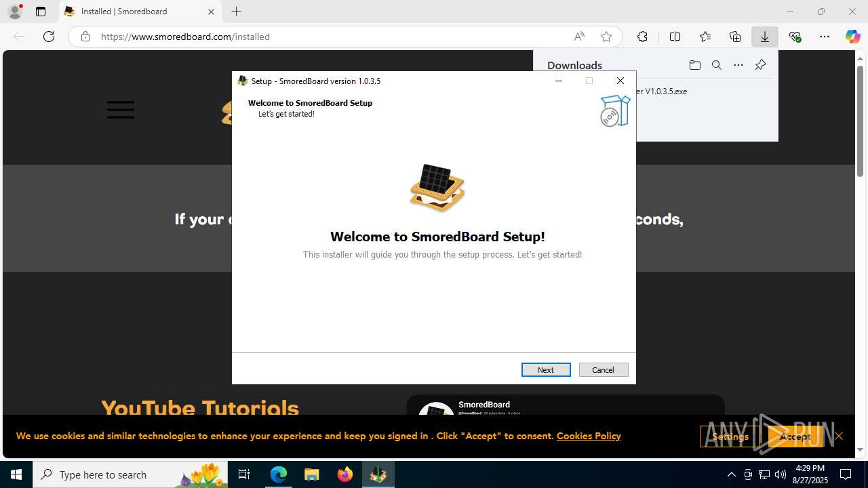Open the browser profile avatar
868x488 pixels.
click(x=14, y=12)
